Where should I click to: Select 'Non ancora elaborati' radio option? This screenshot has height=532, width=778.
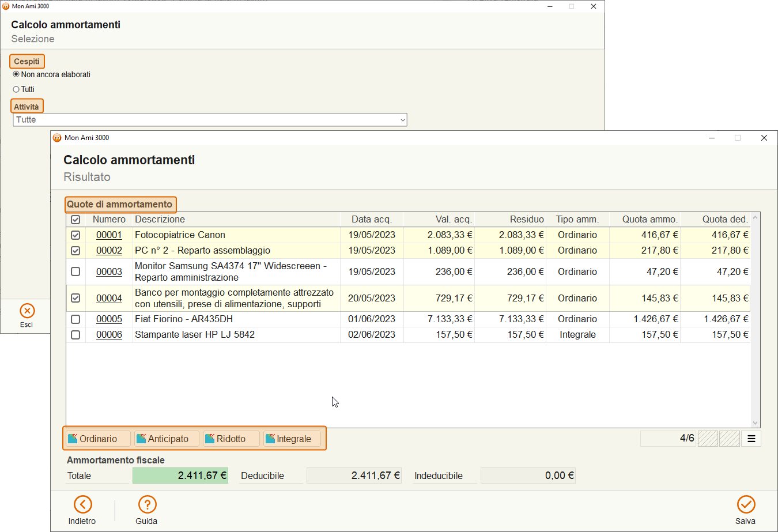[x=16, y=74]
